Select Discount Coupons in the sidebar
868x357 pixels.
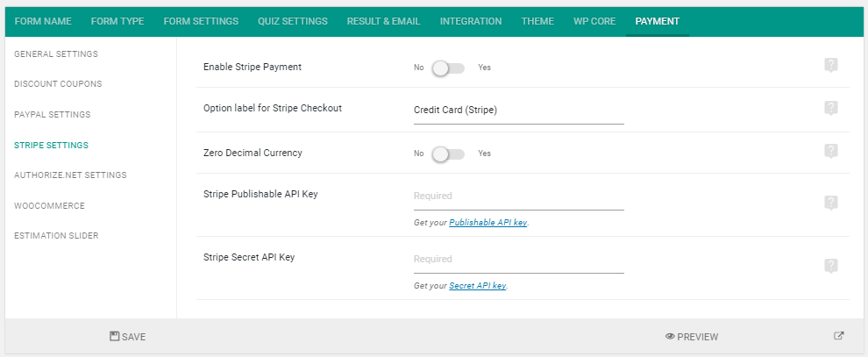(58, 84)
